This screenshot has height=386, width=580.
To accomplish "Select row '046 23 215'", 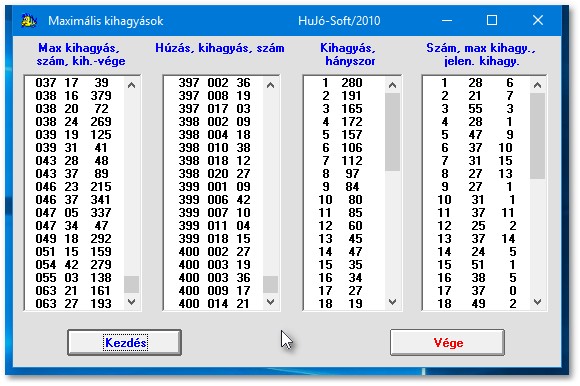I will [74, 186].
